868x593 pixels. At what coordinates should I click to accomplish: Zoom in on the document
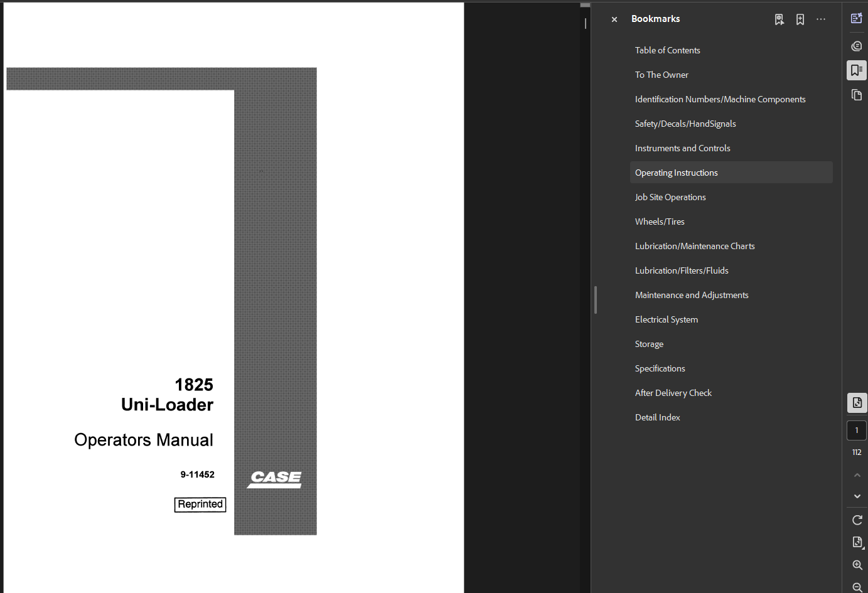(x=857, y=565)
